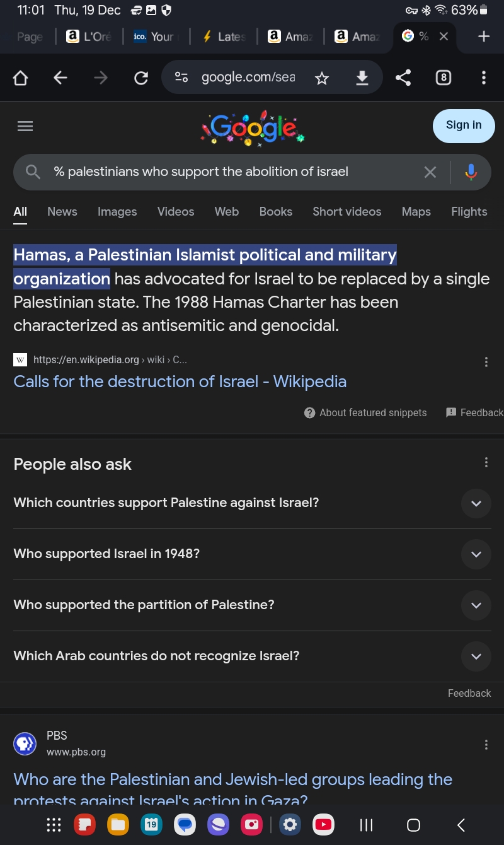
Task: Open 'Calls for the destruction of Israel - Wikipedia'
Action: (x=180, y=382)
